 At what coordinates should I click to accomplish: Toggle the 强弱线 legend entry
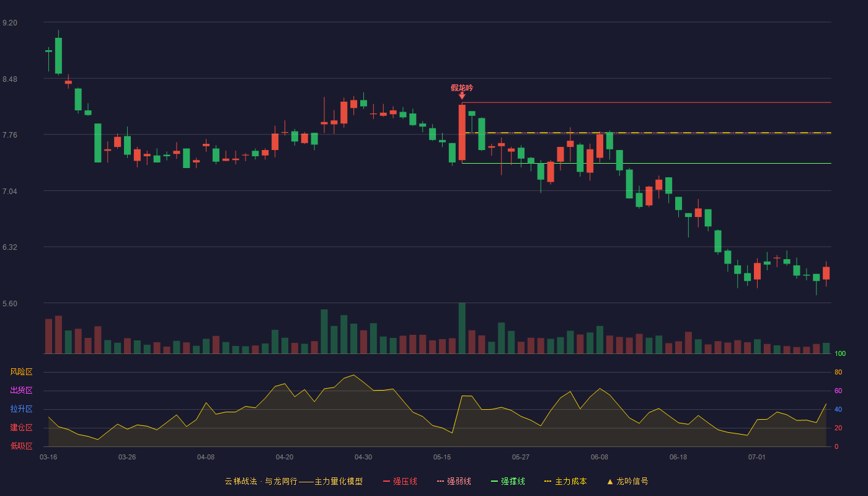tap(454, 481)
